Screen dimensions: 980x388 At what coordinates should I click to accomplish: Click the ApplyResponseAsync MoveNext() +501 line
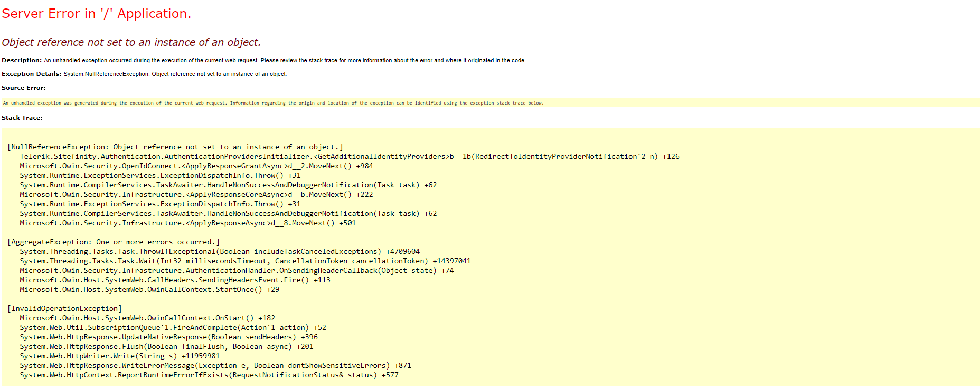[188, 223]
